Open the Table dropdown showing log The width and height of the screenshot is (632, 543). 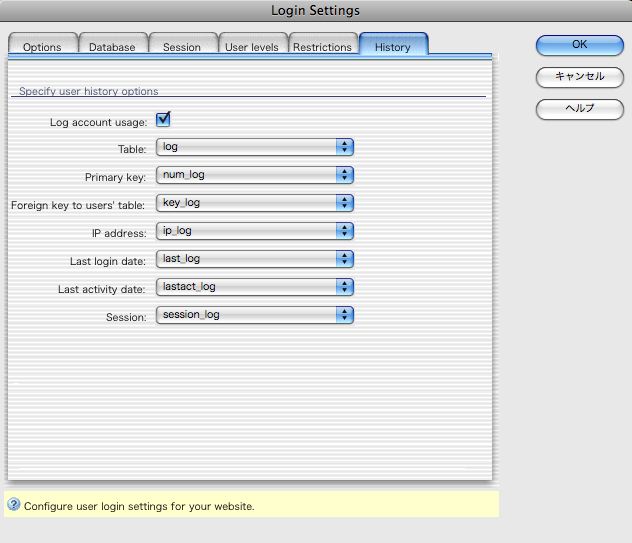pos(255,147)
